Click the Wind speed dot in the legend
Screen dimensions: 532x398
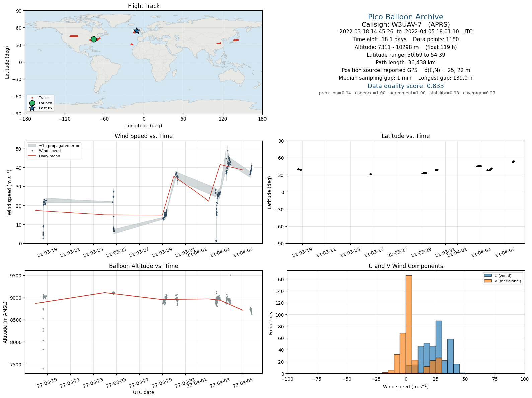pyautogui.click(x=32, y=151)
